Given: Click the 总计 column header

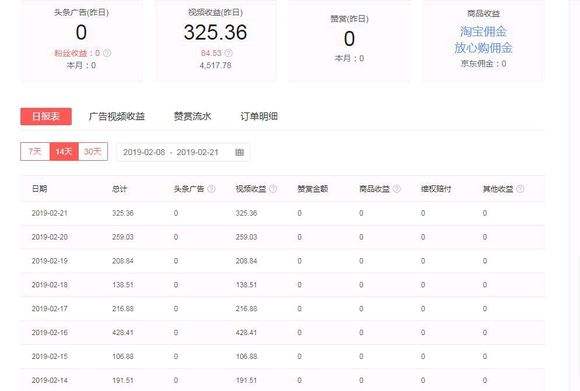Looking at the screenshot, I should [119, 189].
